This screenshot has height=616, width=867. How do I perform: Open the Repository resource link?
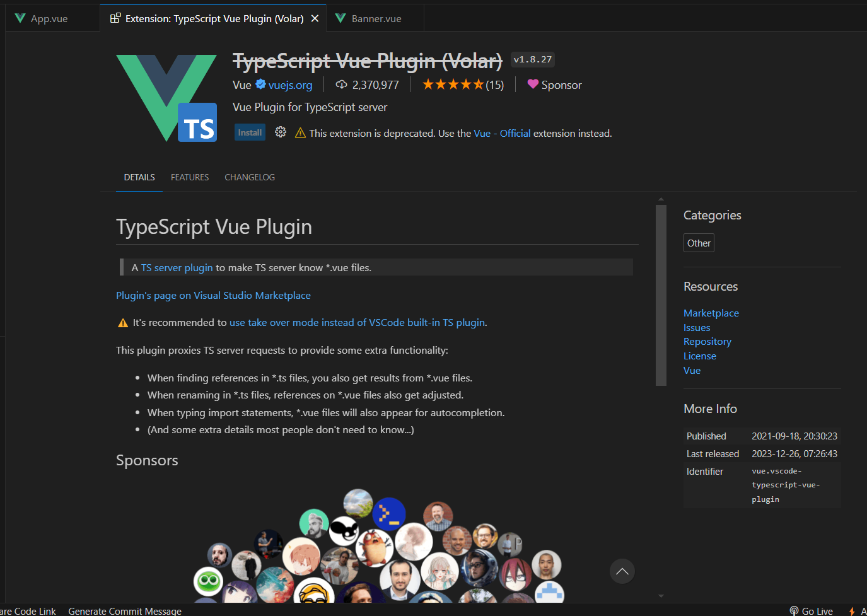[x=707, y=341]
